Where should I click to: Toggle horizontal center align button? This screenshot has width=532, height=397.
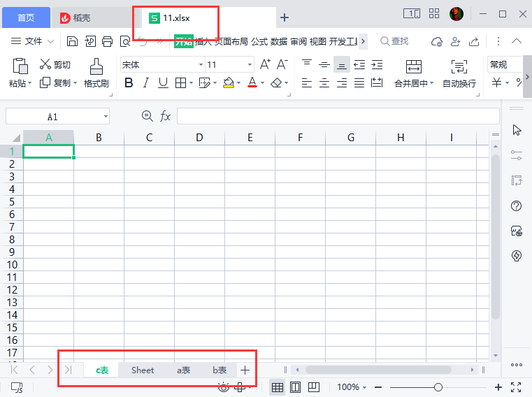[324, 82]
